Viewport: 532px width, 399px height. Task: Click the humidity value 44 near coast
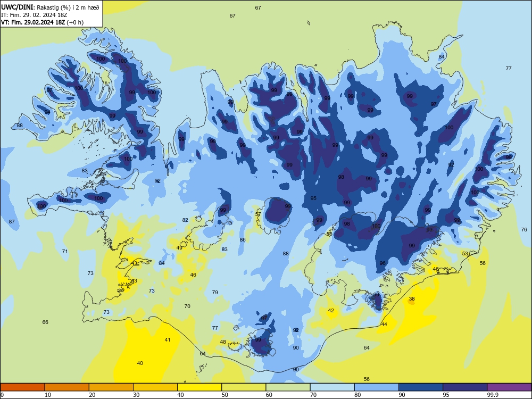pyautogui.click(x=384, y=325)
